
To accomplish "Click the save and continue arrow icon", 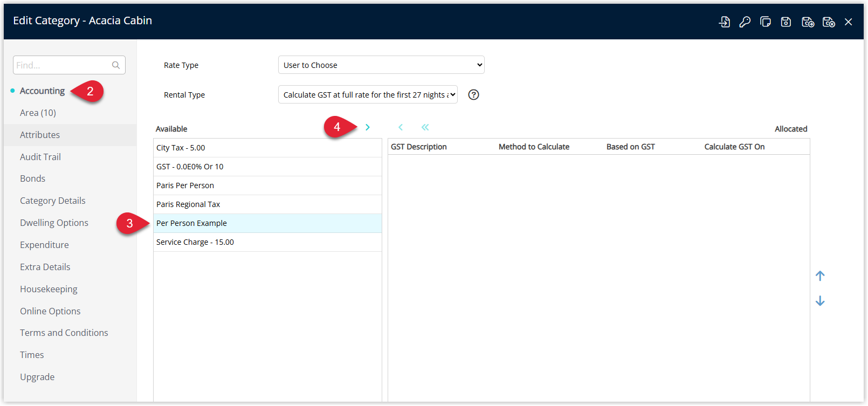I will [x=808, y=22].
